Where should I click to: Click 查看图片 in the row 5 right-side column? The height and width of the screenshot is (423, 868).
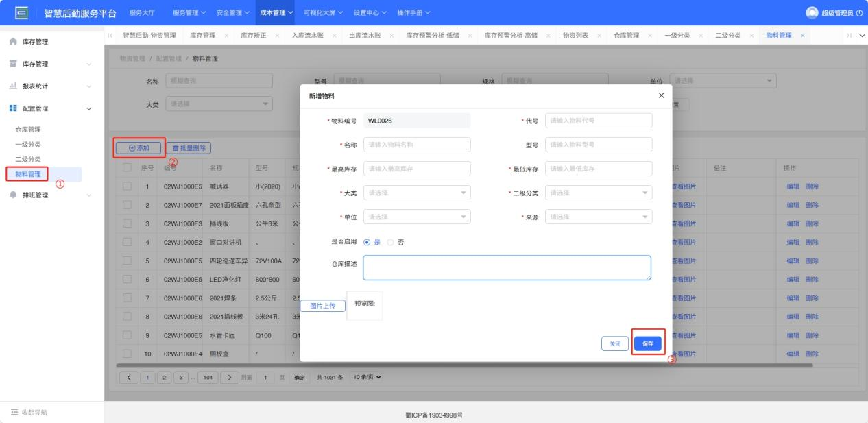(684, 261)
